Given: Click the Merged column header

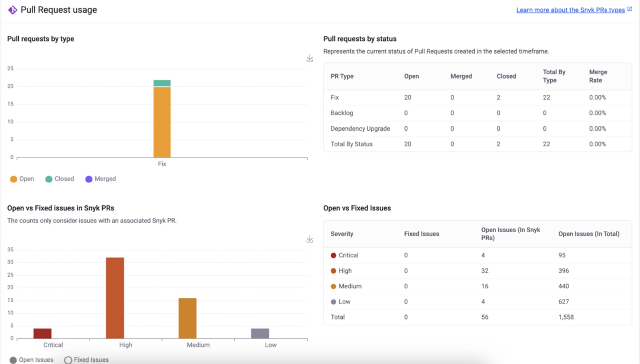Looking at the screenshot, I should click(x=461, y=76).
